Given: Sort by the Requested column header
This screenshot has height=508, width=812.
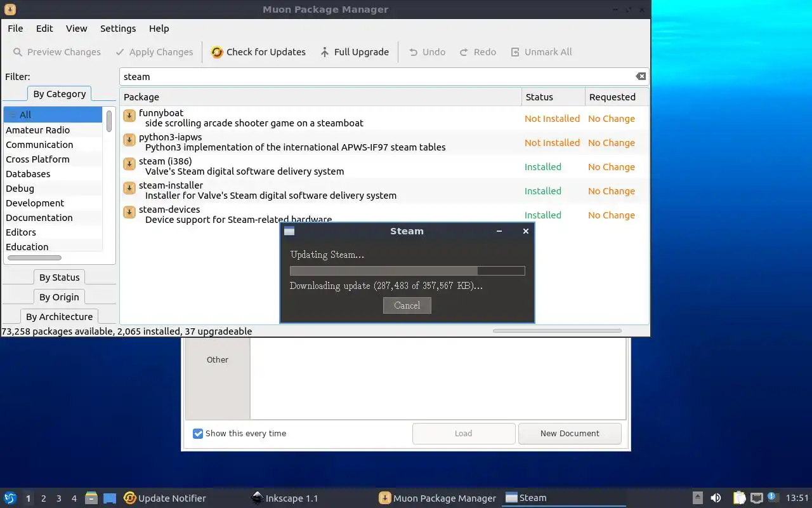Looking at the screenshot, I should pyautogui.click(x=617, y=97).
